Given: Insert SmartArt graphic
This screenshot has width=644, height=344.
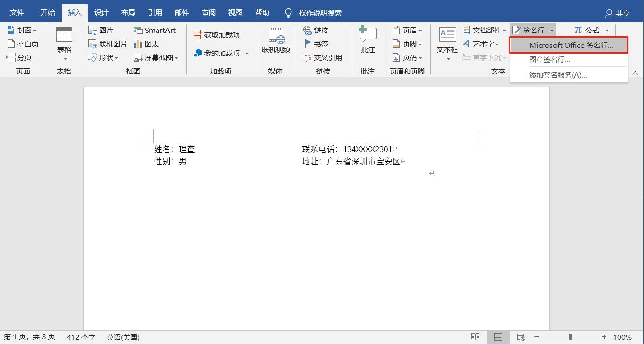Looking at the screenshot, I should (155, 30).
